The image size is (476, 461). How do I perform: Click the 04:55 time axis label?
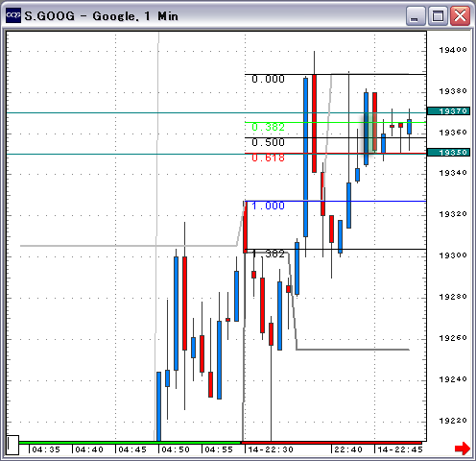coord(219,449)
